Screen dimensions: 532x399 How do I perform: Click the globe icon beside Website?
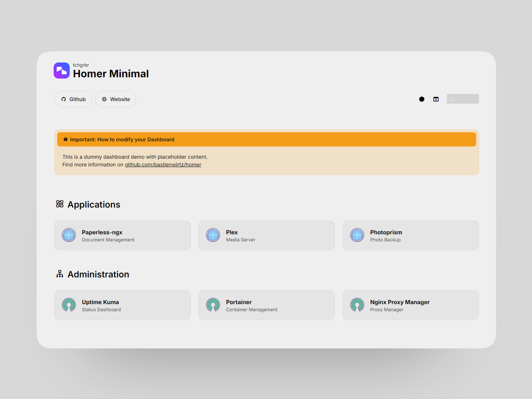pos(104,99)
